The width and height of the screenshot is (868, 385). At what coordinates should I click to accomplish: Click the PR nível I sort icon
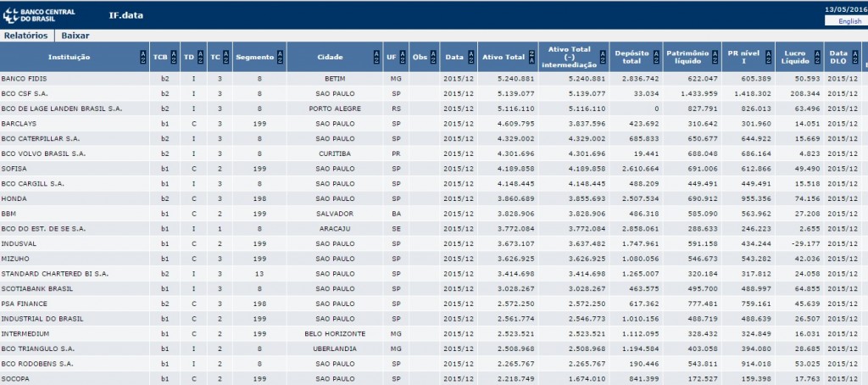(768, 58)
